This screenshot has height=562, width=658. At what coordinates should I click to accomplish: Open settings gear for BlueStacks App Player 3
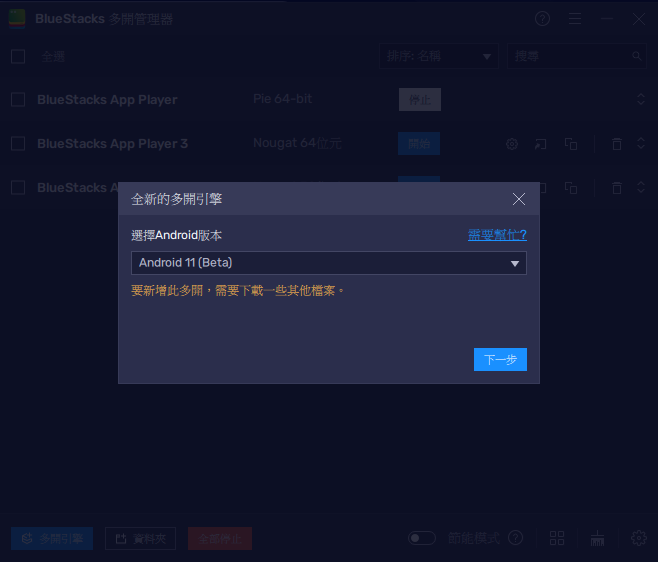coord(512,144)
